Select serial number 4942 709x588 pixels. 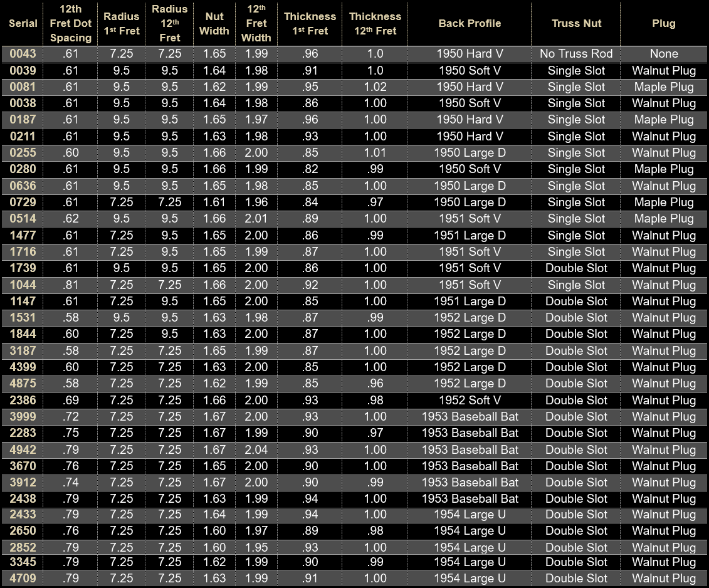pyautogui.click(x=23, y=449)
